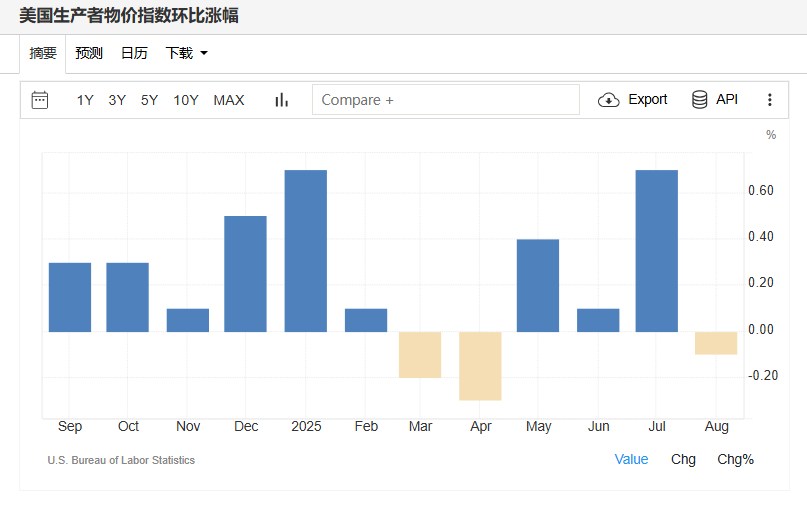
Task: Click the bar chart type icon
Action: coord(281,100)
